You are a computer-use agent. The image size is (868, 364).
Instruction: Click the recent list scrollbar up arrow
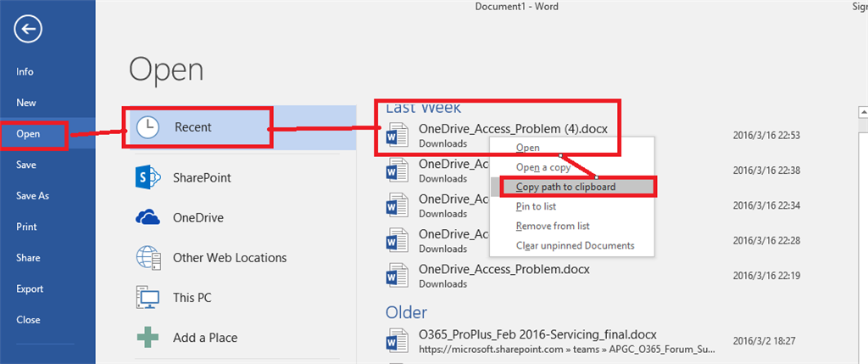(863, 112)
